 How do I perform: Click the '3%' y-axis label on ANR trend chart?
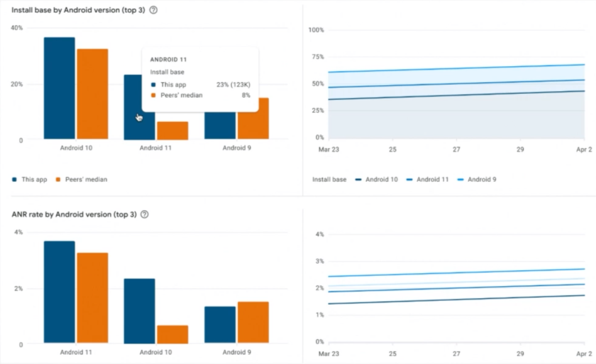tap(320, 261)
